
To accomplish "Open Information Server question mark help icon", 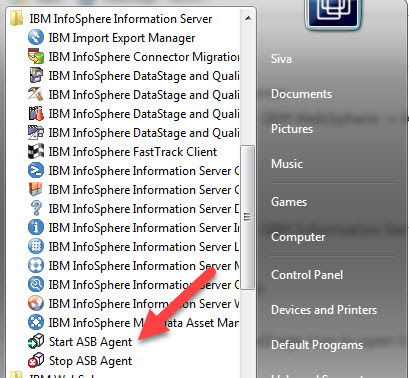I will (36, 209).
